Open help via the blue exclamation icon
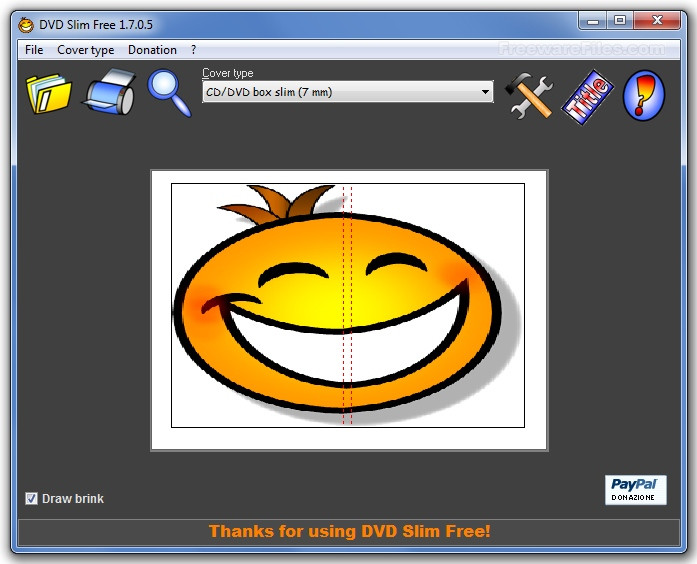Image resolution: width=697 pixels, height=564 pixels. click(x=644, y=95)
